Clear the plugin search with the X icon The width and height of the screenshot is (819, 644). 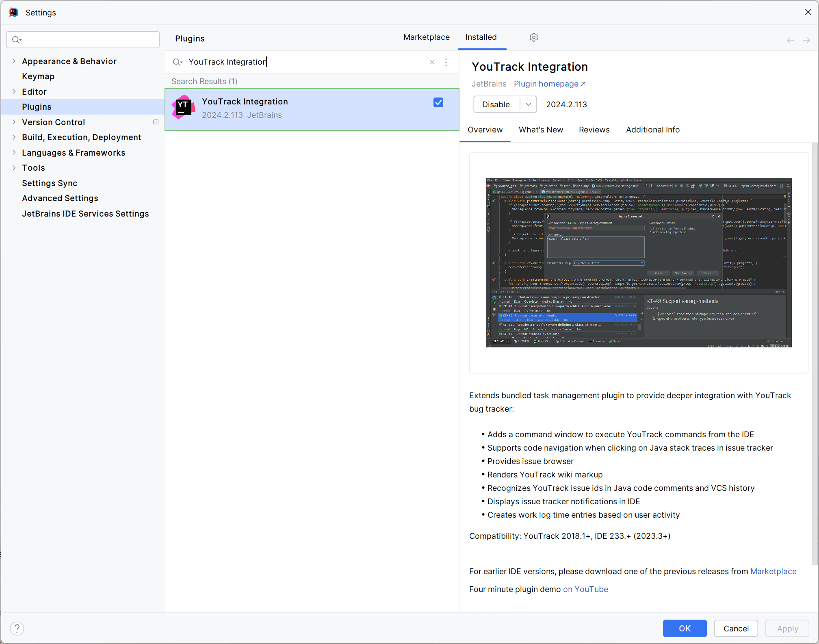tap(432, 62)
